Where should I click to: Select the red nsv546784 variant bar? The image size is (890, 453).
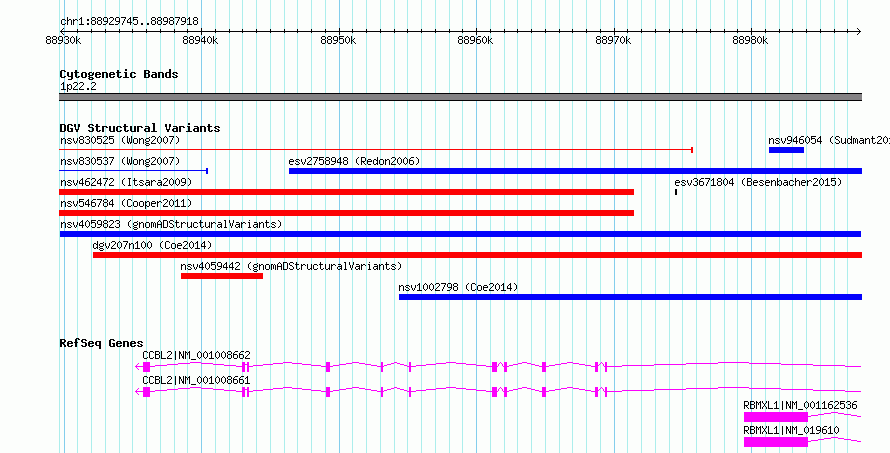[346, 213]
